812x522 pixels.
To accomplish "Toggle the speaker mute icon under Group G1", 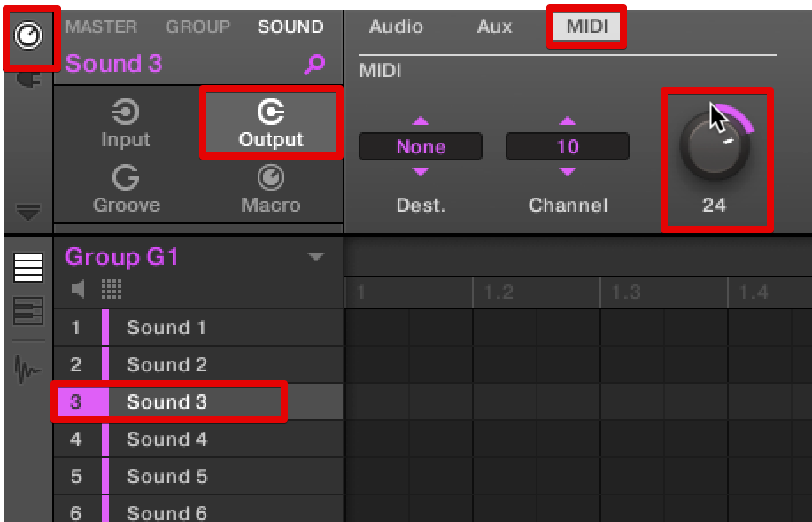I will point(79,288).
